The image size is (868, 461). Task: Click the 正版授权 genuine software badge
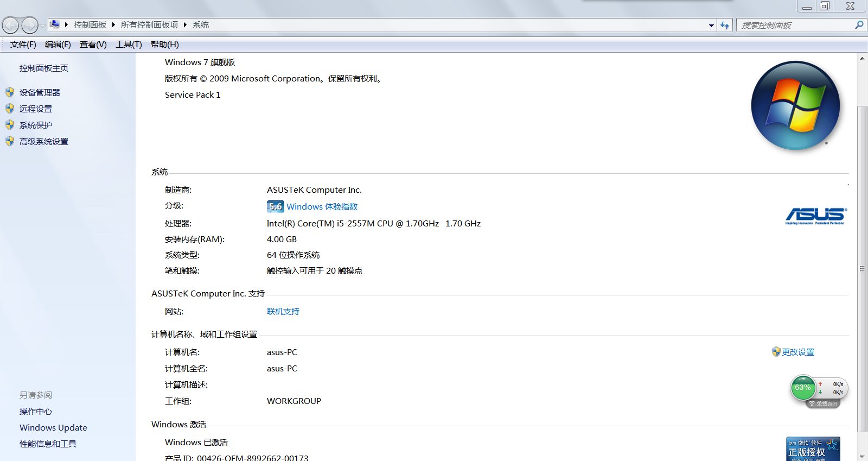click(813, 449)
